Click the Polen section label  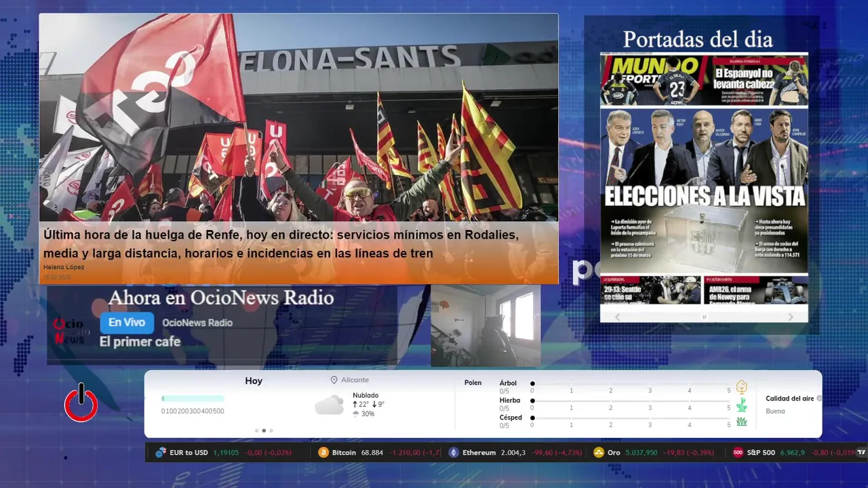coord(473,383)
